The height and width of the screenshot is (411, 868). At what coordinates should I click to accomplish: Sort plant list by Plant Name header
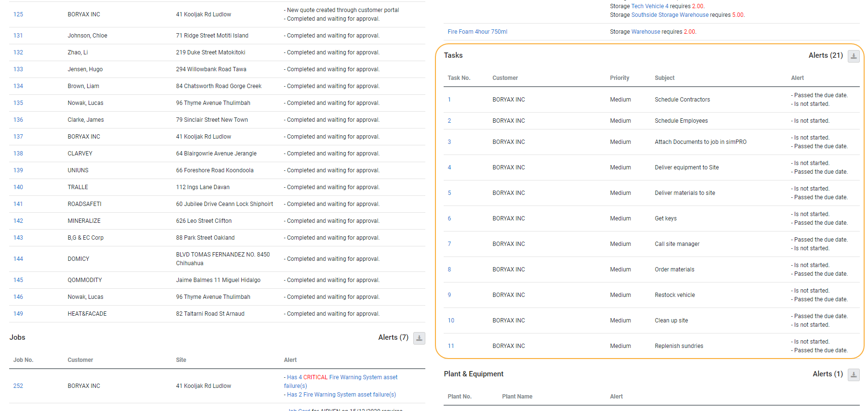[x=517, y=397]
